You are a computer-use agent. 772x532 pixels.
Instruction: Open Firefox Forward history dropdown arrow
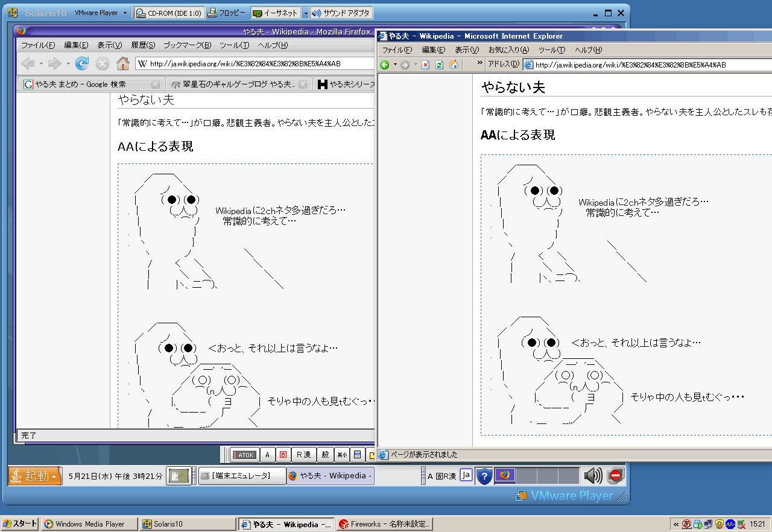68,63
